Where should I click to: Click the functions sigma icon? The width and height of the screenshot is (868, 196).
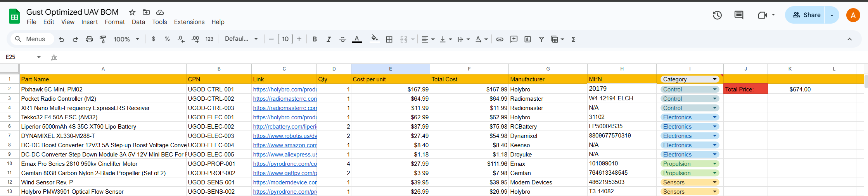[573, 39]
